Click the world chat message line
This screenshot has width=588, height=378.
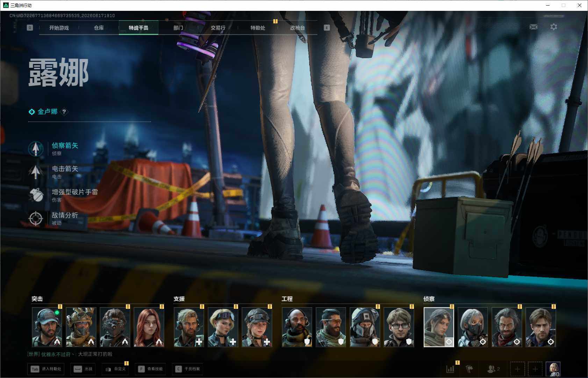(70, 354)
